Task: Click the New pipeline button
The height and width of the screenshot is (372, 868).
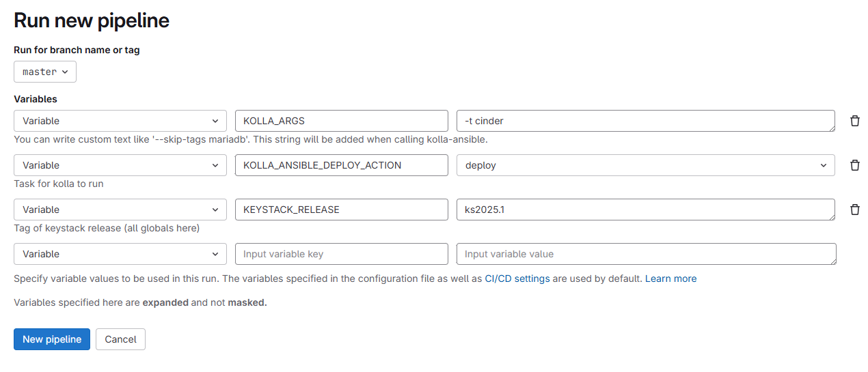Action: (x=52, y=339)
